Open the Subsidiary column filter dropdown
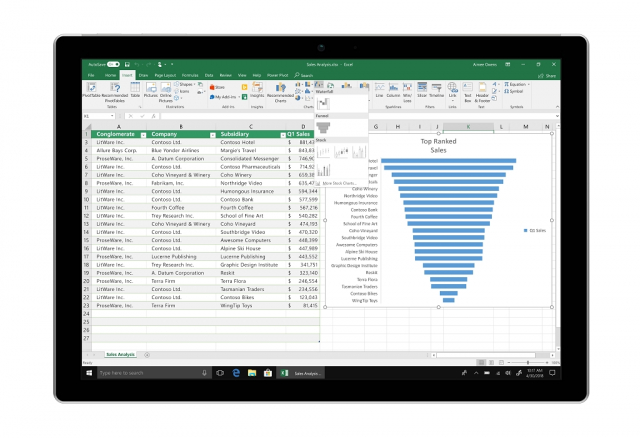 pos(279,133)
